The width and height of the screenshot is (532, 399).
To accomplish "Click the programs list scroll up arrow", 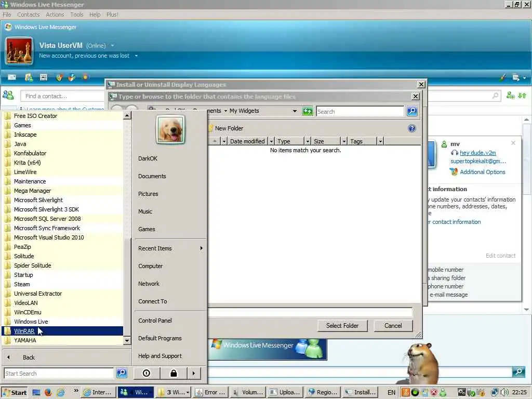I will 127,116.
